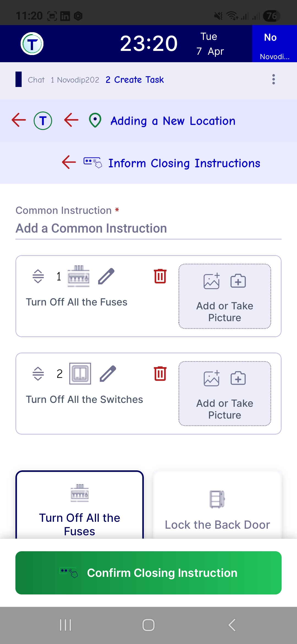The width and height of the screenshot is (297, 644).
Task: Go back from Inform Closing Instructions
Action: click(69, 162)
